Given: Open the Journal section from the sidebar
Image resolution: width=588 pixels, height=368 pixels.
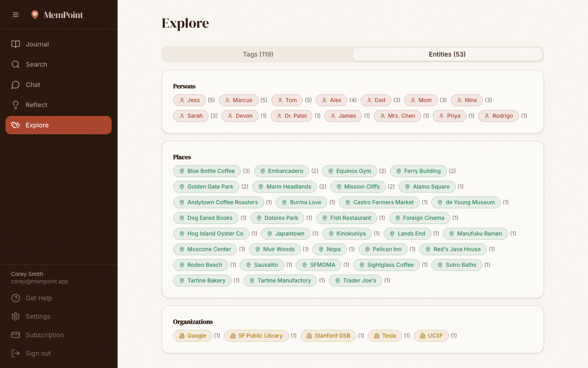Looking at the screenshot, I should 37,44.
